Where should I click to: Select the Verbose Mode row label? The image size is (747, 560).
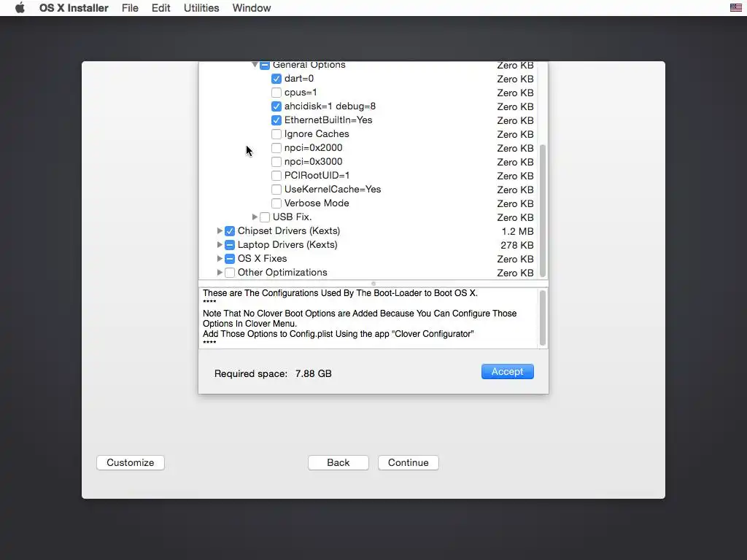[x=317, y=203]
